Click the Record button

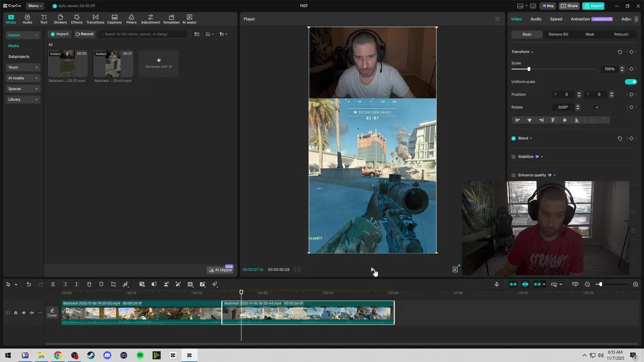point(85,34)
